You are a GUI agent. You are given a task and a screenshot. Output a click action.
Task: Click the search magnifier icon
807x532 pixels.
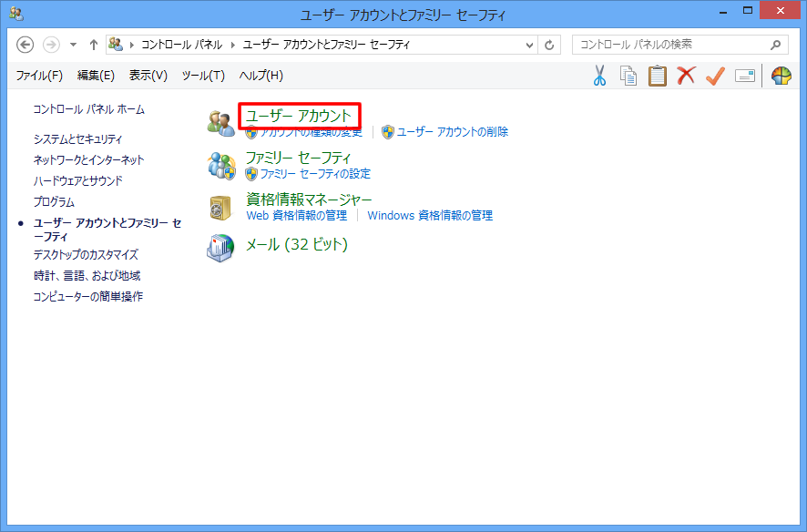click(x=776, y=45)
